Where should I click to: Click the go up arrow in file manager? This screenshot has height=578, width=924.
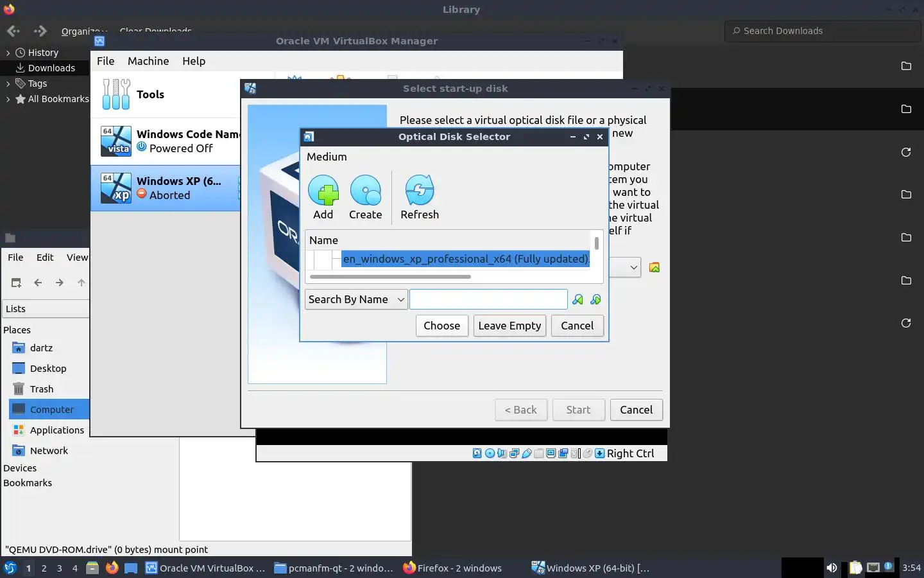81,283
